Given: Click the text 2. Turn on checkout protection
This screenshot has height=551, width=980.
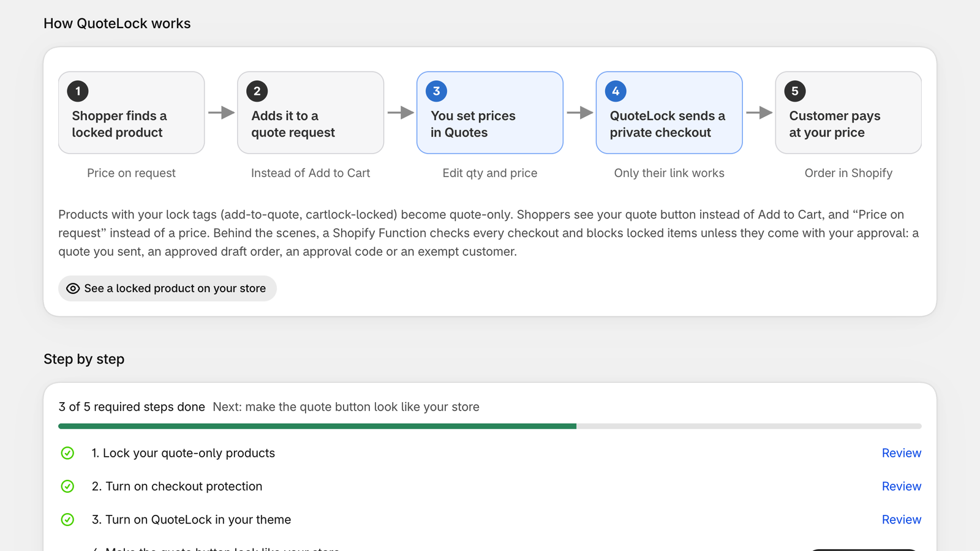Looking at the screenshot, I should click(177, 486).
